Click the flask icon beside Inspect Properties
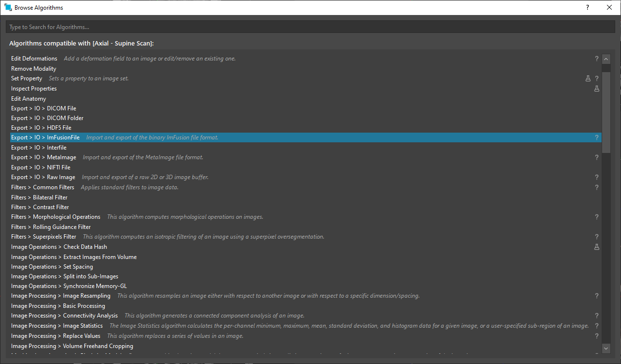The image size is (621, 364). 597,89
